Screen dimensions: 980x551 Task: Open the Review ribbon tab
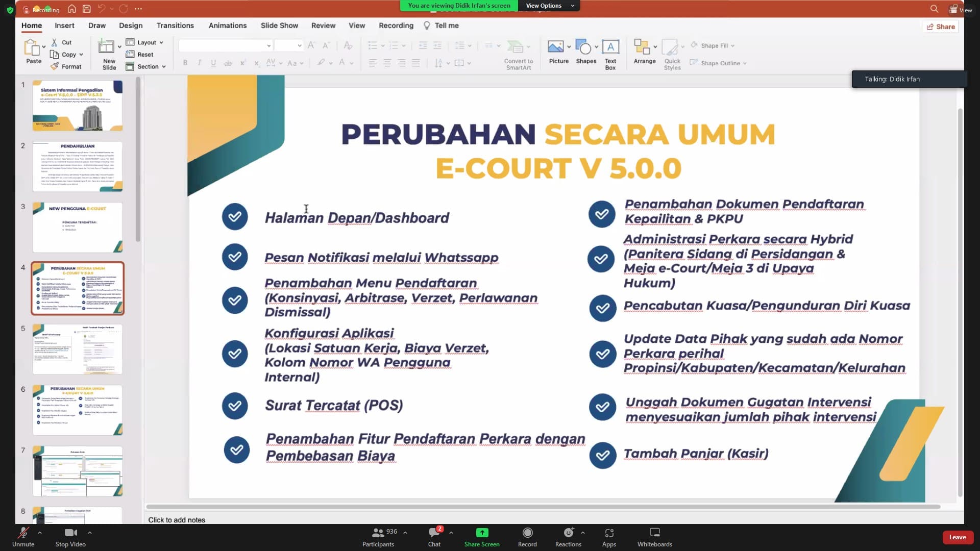tap(323, 26)
